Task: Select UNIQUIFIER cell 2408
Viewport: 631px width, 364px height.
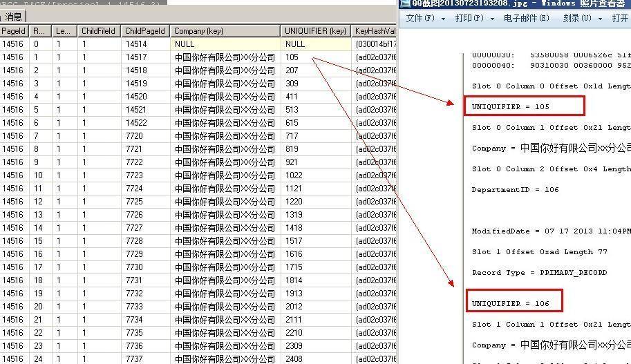Action: 316,358
